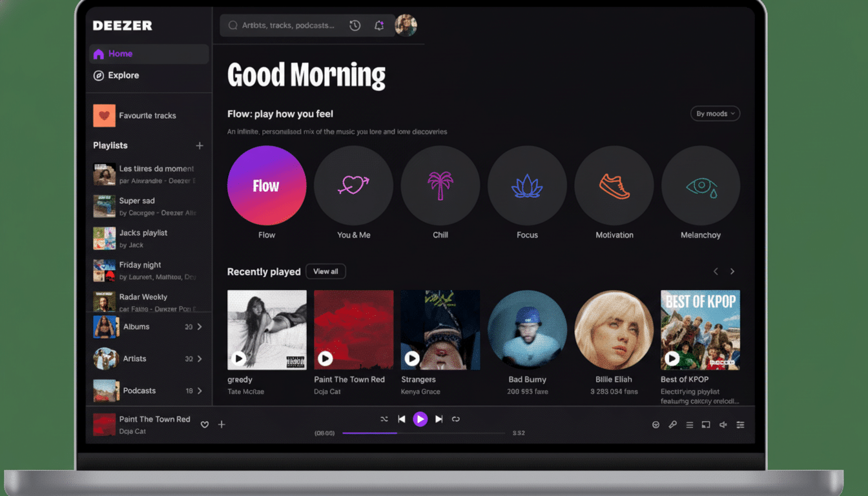
Task: Open the playback queue list icon
Action: pyautogui.click(x=689, y=424)
